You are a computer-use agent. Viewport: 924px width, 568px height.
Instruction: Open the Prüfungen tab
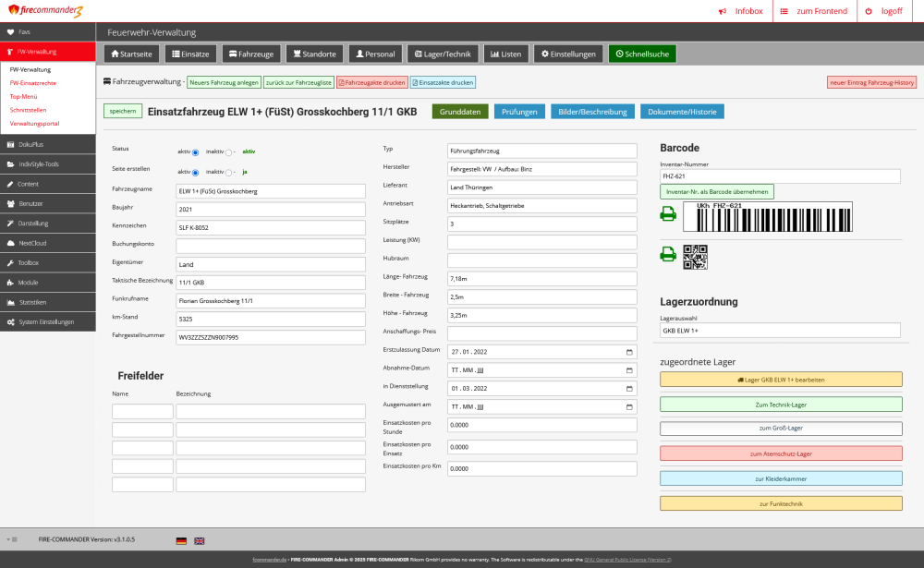tap(518, 112)
